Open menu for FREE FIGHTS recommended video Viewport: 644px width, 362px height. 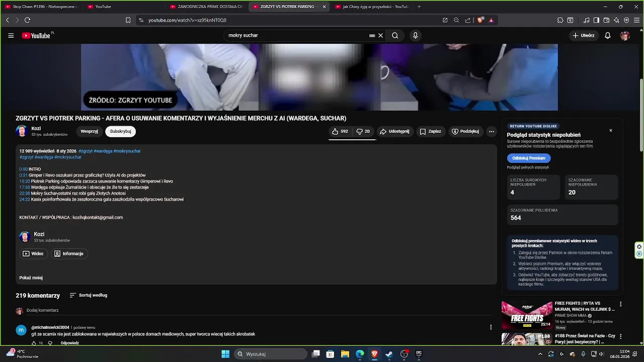pyautogui.click(x=620, y=304)
